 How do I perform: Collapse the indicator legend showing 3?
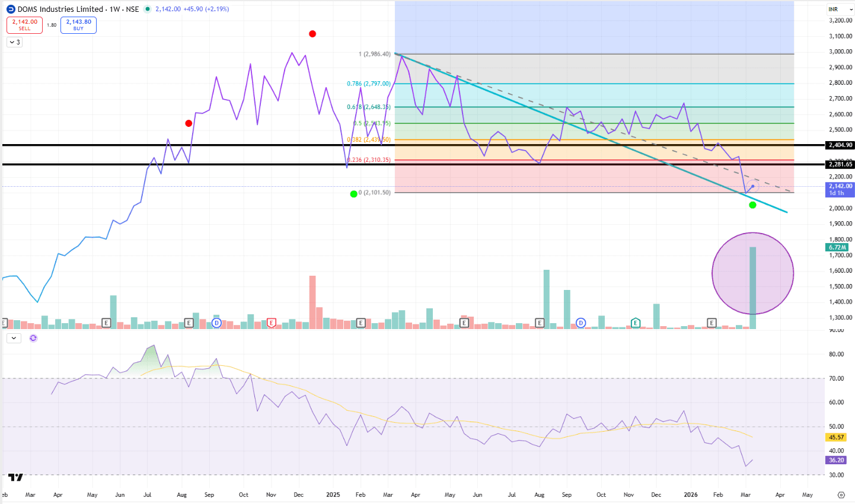pyautogui.click(x=14, y=42)
